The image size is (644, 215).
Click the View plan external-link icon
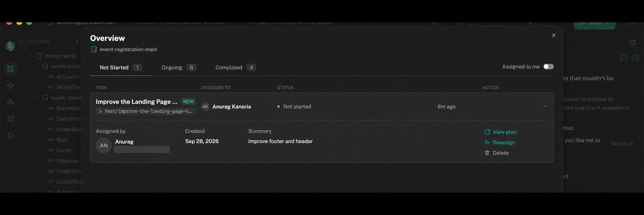[487, 132]
